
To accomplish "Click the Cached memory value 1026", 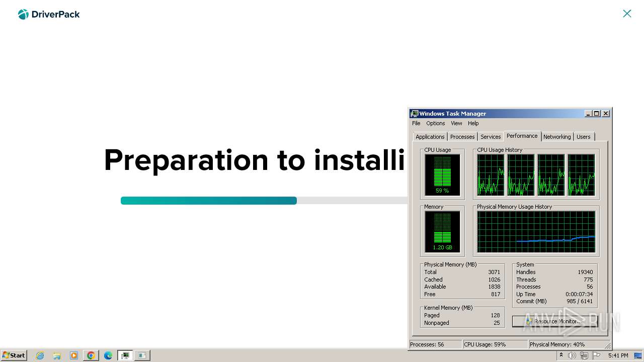I will pos(494,280).
